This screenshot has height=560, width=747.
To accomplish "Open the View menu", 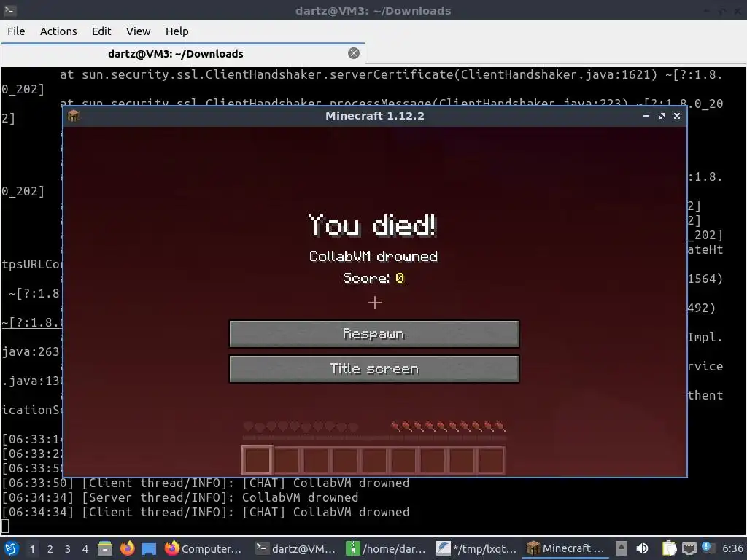I will 138,31.
